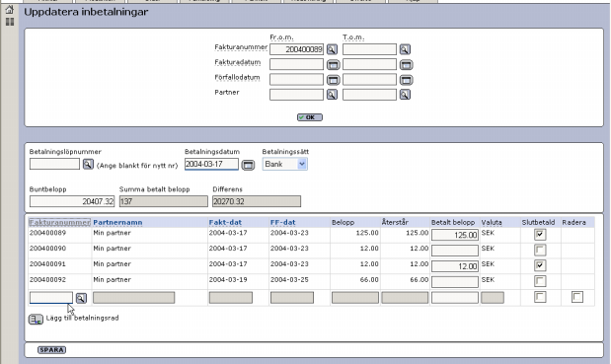Open calendar for Betalningsdatum
The width and height of the screenshot is (611, 364).
(248, 165)
